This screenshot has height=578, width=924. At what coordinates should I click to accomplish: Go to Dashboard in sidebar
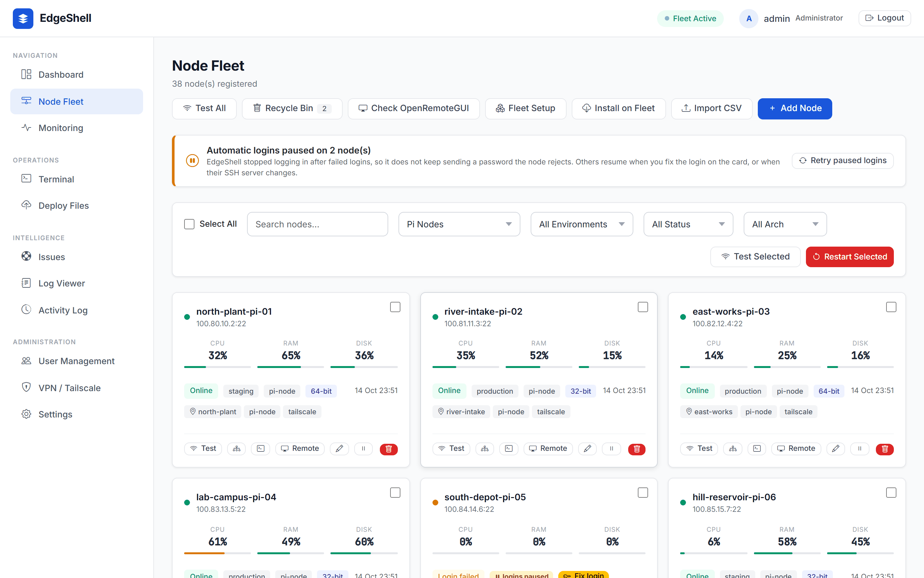click(x=76, y=74)
